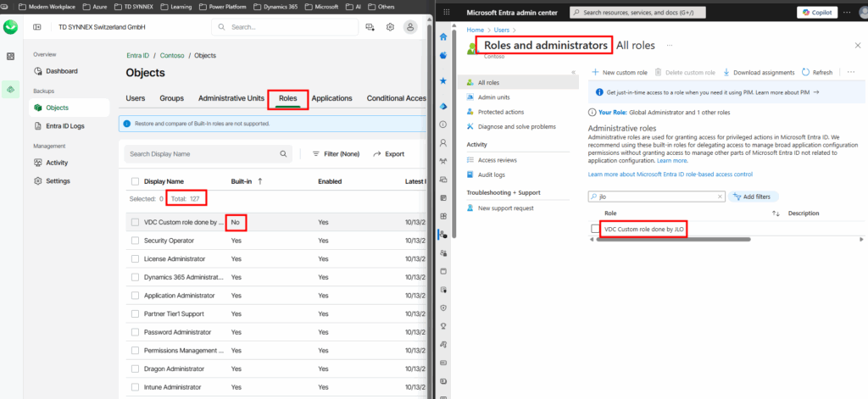Open Favorites star icon in Entra sidebar

443,80
